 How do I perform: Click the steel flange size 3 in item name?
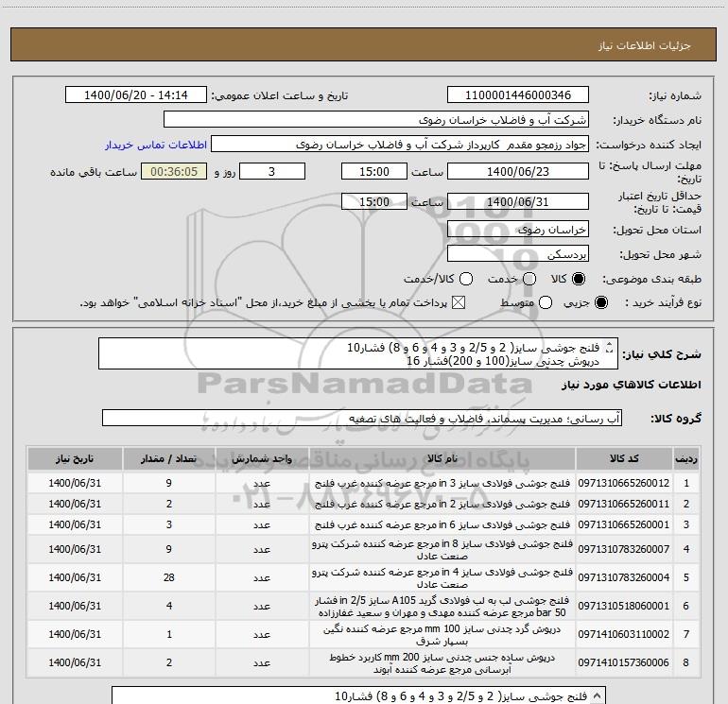point(442,483)
